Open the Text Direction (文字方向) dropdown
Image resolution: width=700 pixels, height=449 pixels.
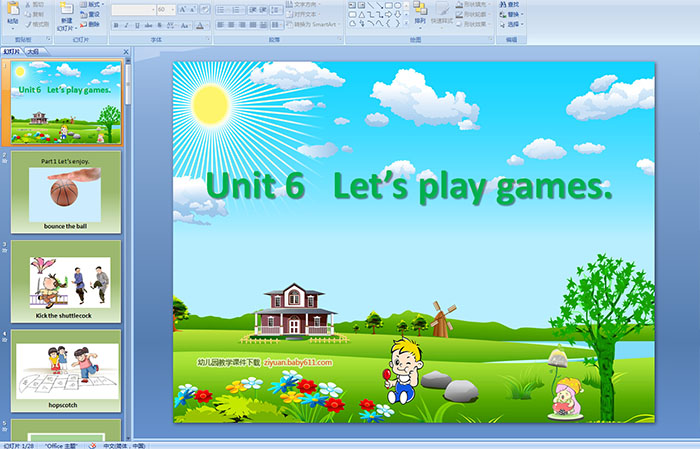(x=302, y=4)
